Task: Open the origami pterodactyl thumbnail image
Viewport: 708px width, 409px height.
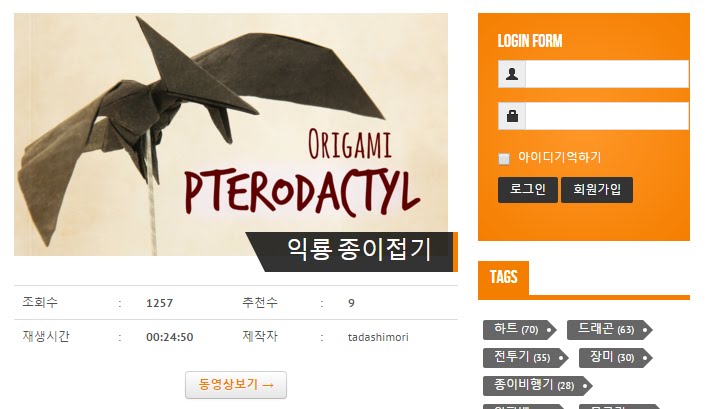Action: click(231, 134)
